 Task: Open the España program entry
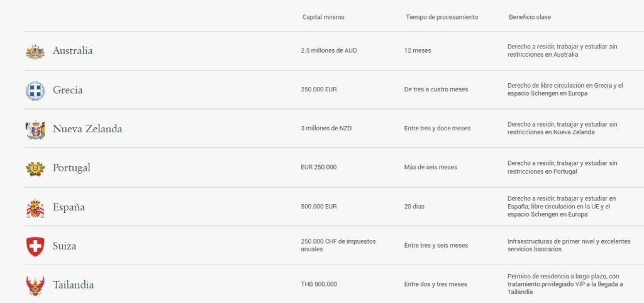pos(69,207)
